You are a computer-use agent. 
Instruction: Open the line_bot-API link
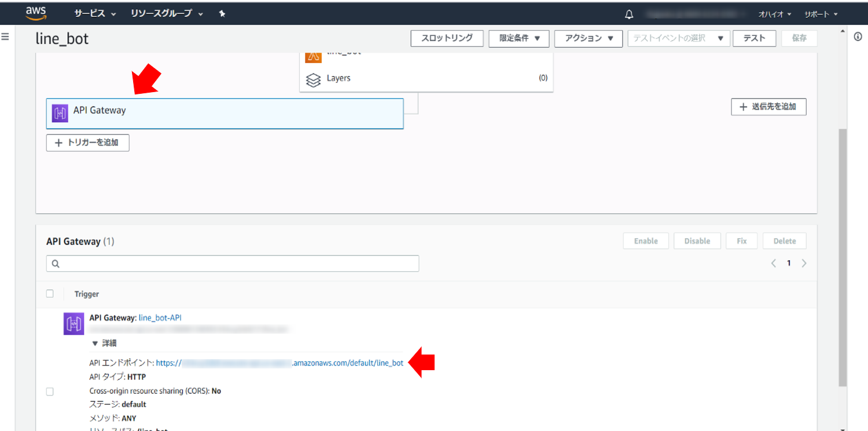(x=160, y=318)
